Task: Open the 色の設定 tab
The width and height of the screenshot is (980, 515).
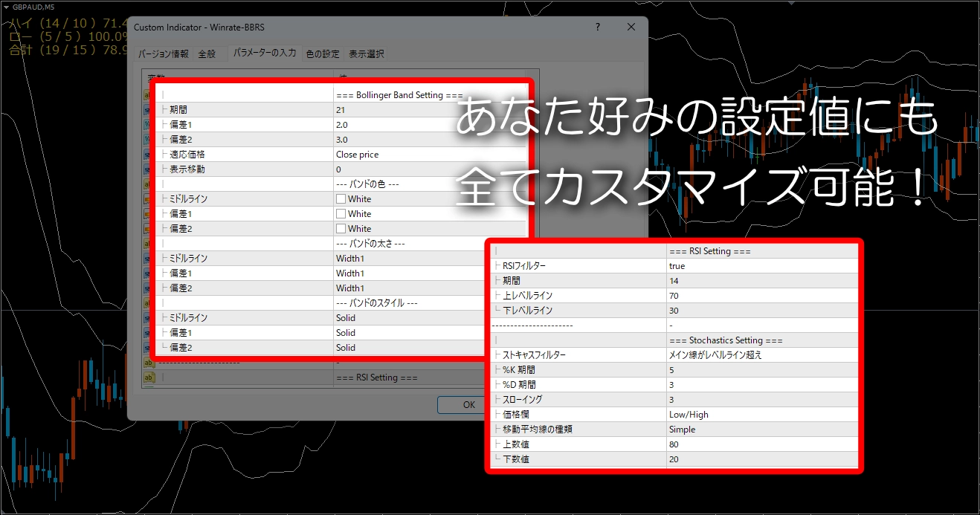Action: tap(323, 54)
